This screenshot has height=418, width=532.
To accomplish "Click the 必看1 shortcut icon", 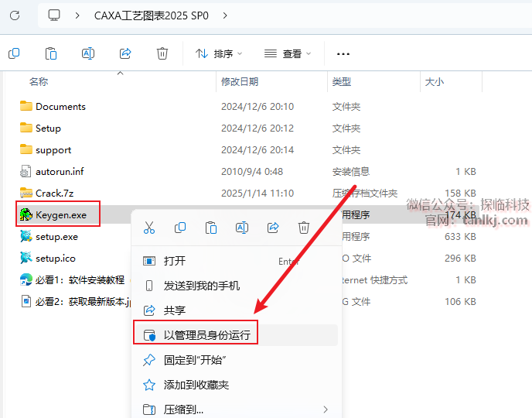I will pos(26,279).
